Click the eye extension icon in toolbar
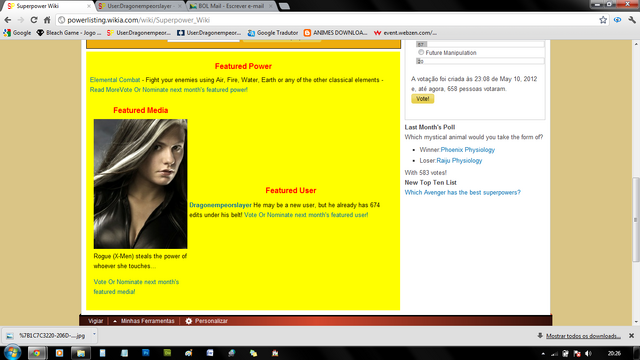The width and height of the screenshot is (640, 360). pyautogui.click(x=618, y=20)
